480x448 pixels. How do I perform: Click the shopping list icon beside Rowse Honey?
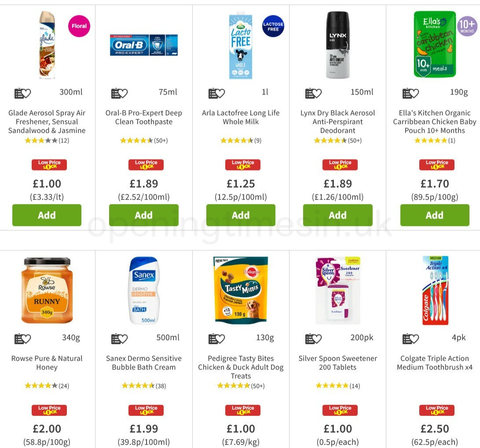click(23, 339)
